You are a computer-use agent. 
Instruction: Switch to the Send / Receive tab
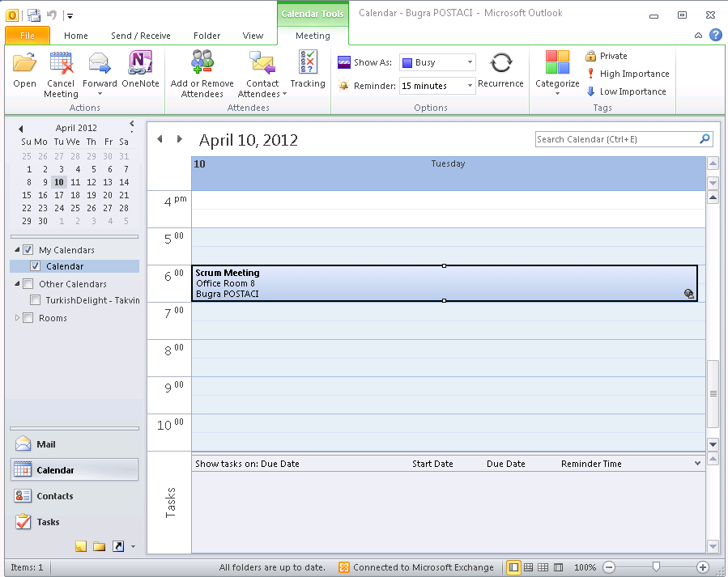click(x=141, y=36)
